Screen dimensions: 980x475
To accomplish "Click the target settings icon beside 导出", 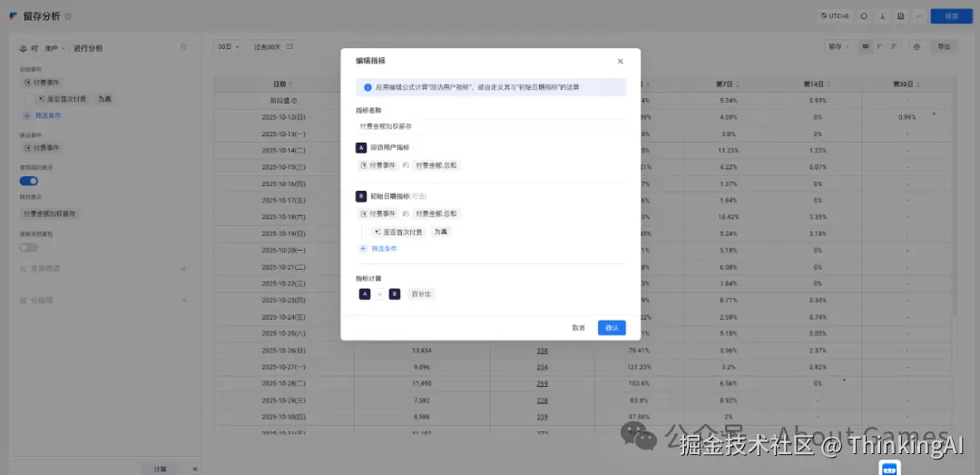I will tap(916, 46).
